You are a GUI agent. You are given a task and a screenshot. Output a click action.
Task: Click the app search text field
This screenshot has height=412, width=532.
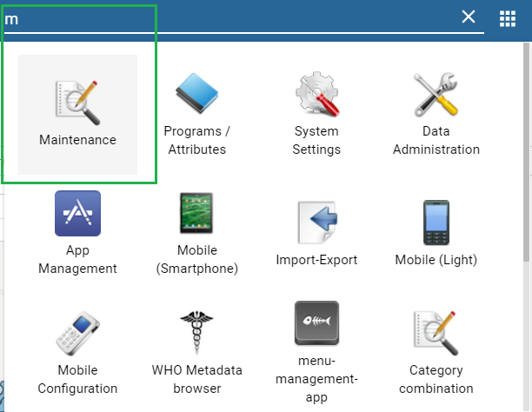tap(226, 17)
